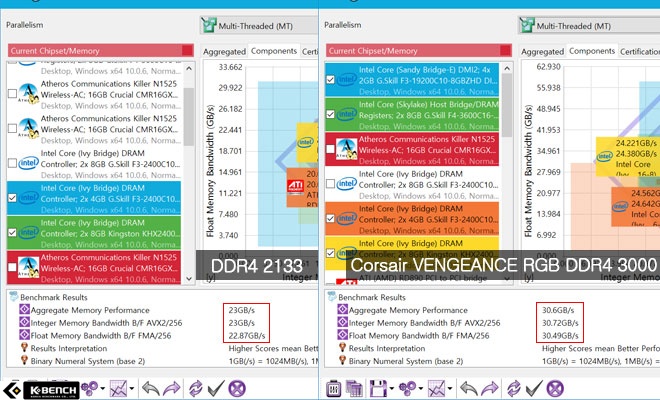This screenshot has height=400, width=660.
Task: Select Binary Numeral System row, left window
Action: tap(162, 361)
